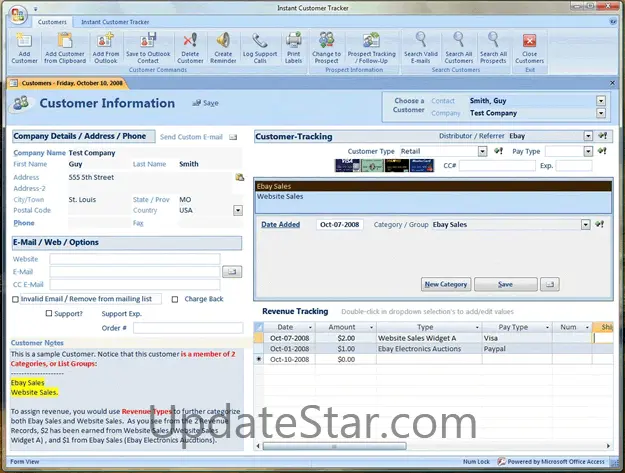The image size is (625, 473).
Task: Select the Ebay Sales category row
Action: [x=433, y=186]
